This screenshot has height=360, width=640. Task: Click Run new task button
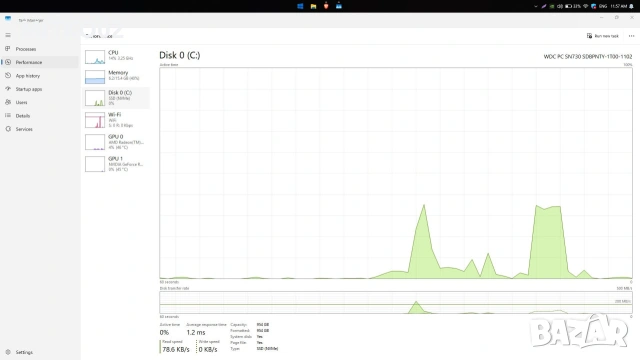click(602, 36)
